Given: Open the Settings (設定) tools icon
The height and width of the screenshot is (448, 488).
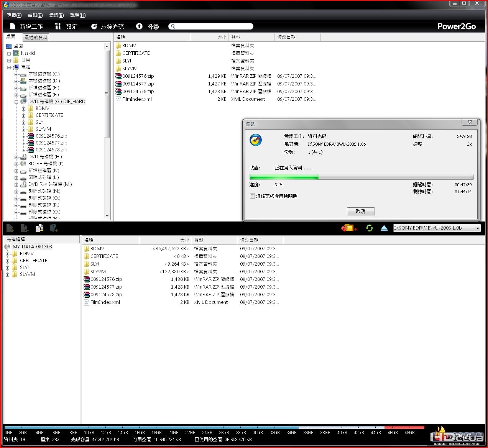Looking at the screenshot, I should click(58, 26).
